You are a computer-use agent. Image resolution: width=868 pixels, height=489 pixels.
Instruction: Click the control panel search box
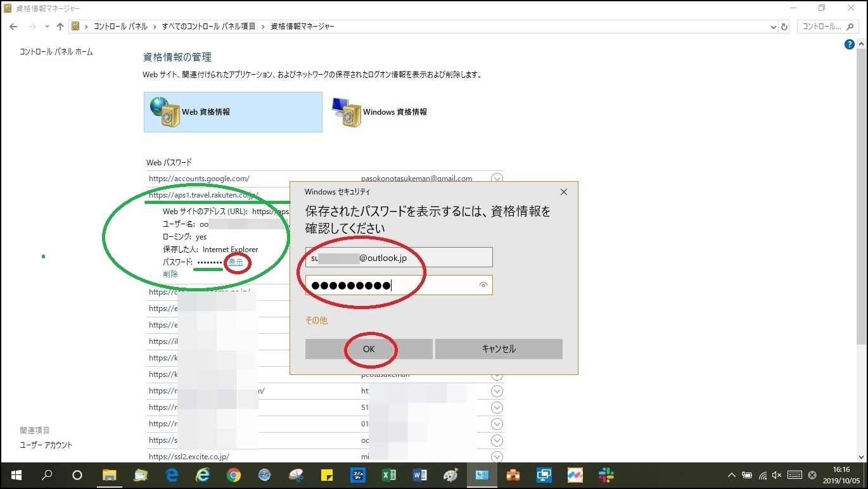pos(828,27)
